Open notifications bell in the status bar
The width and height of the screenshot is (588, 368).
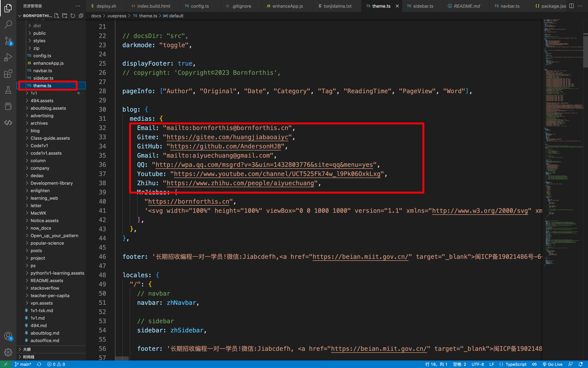(581, 364)
